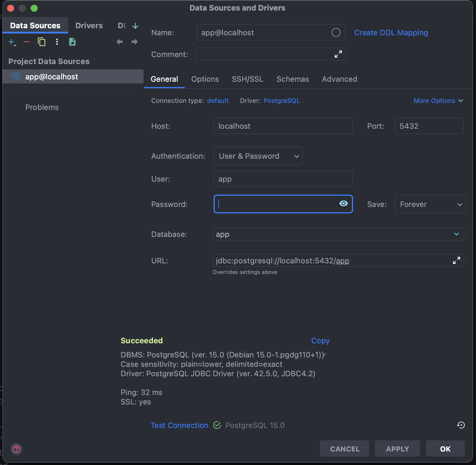Expand the URL field editor
This screenshot has height=465, width=476.
457,260
